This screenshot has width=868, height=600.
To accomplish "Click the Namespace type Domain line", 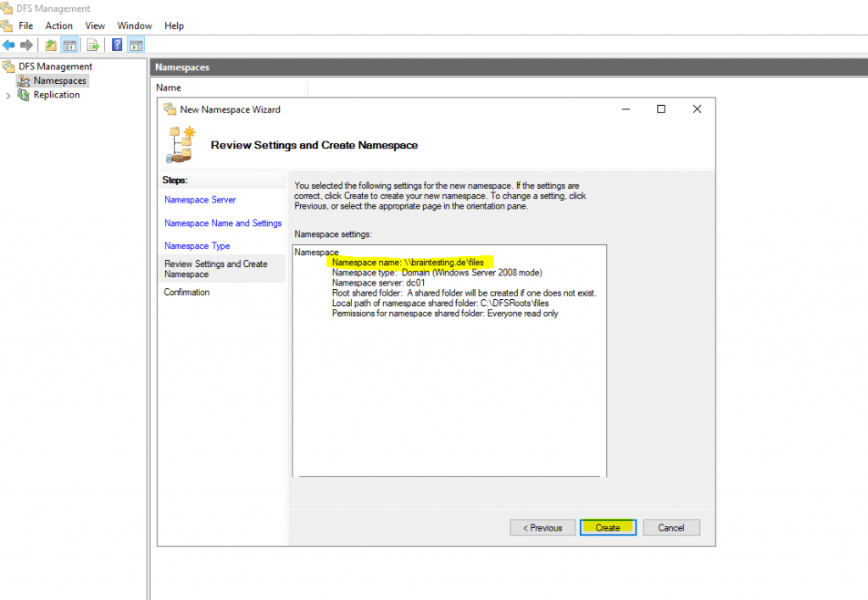I will 437,272.
